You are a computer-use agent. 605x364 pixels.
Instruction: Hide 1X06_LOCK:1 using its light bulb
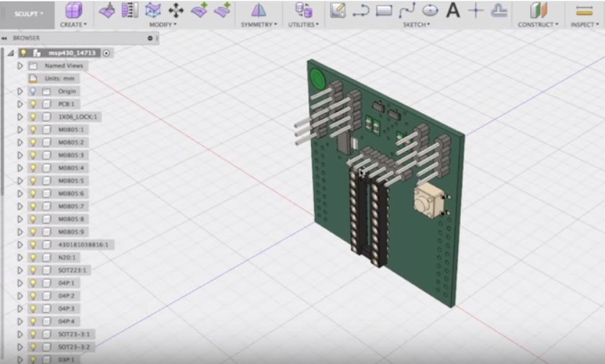point(33,117)
